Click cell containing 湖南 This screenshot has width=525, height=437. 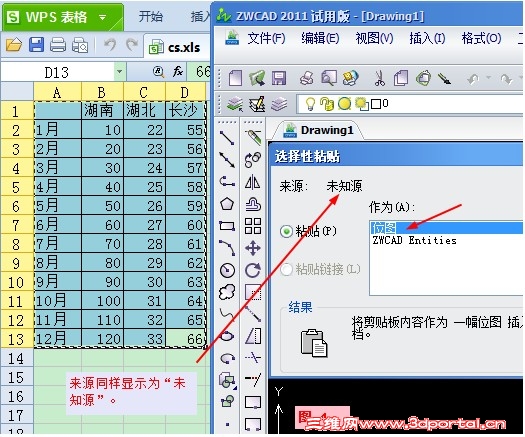pos(102,111)
